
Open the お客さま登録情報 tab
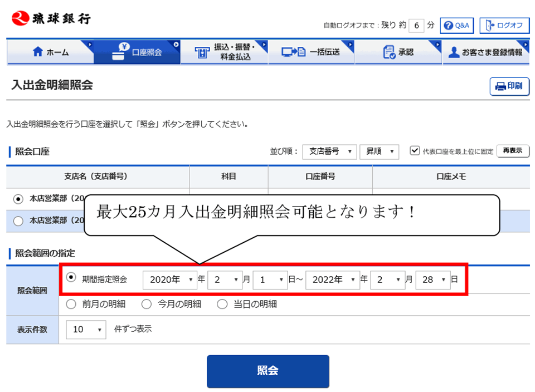[x=485, y=52]
